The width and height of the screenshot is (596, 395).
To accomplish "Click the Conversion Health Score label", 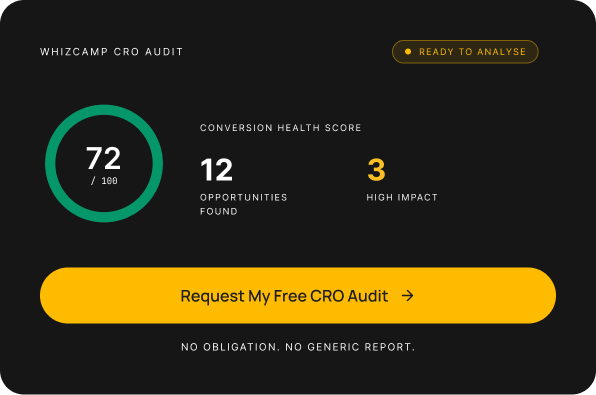I will (x=281, y=128).
